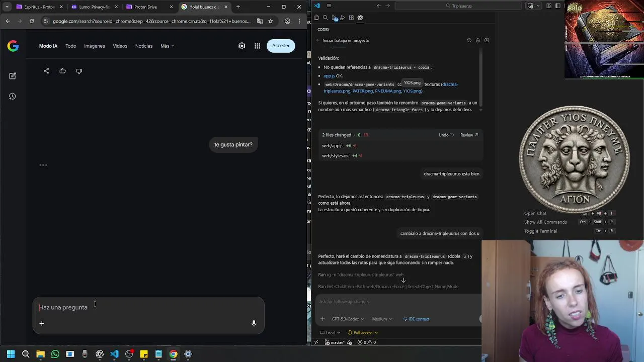Open VS Code Explorer view icon
The width and height of the screenshot is (644, 362).
click(316, 18)
